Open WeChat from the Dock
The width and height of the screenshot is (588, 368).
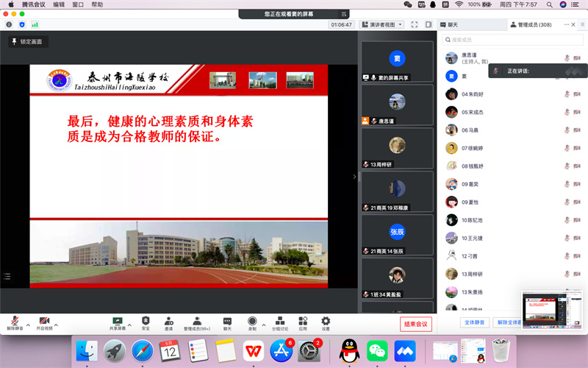[377, 351]
